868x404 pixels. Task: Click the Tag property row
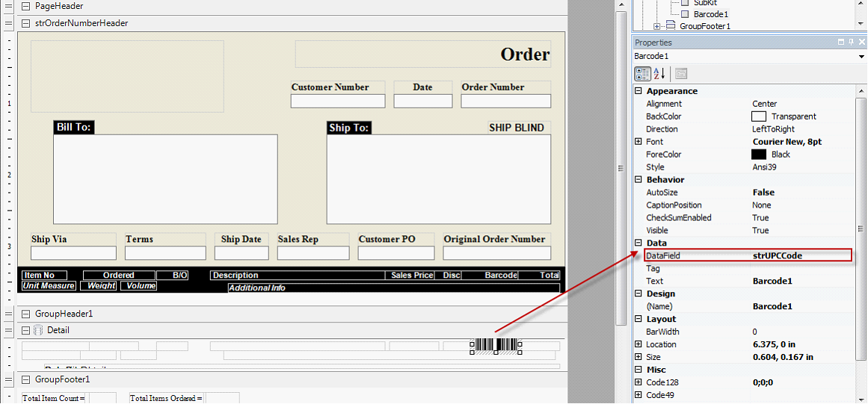point(745,269)
